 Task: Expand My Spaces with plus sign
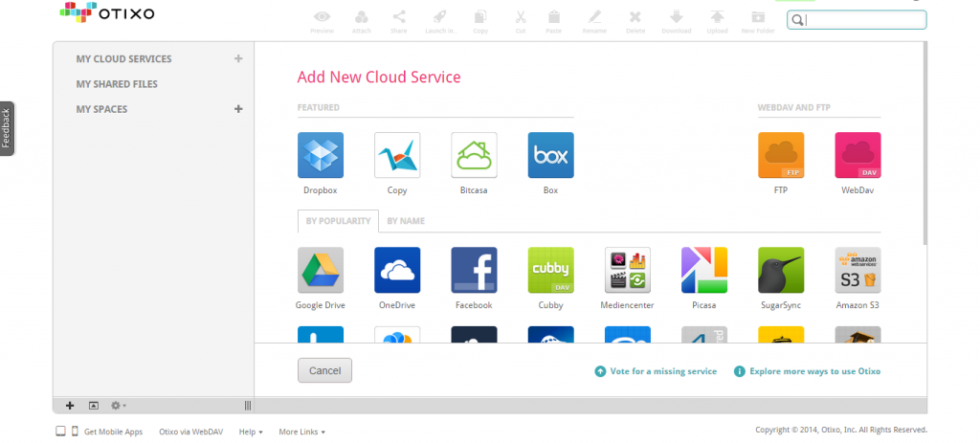[x=238, y=109]
